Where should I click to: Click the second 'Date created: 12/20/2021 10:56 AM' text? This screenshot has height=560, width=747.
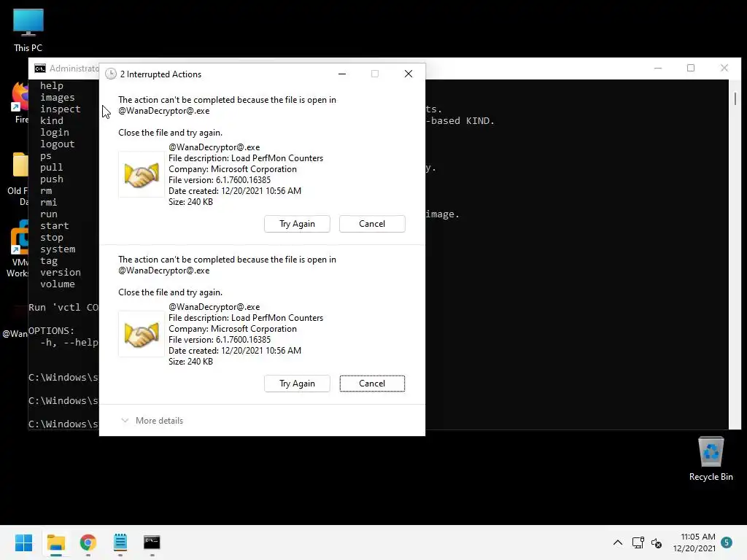click(235, 351)
